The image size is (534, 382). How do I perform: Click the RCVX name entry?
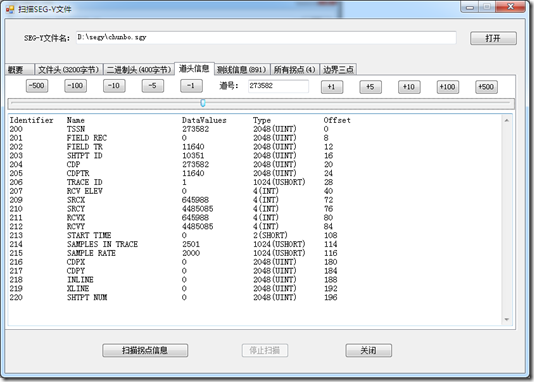(76, 218)
